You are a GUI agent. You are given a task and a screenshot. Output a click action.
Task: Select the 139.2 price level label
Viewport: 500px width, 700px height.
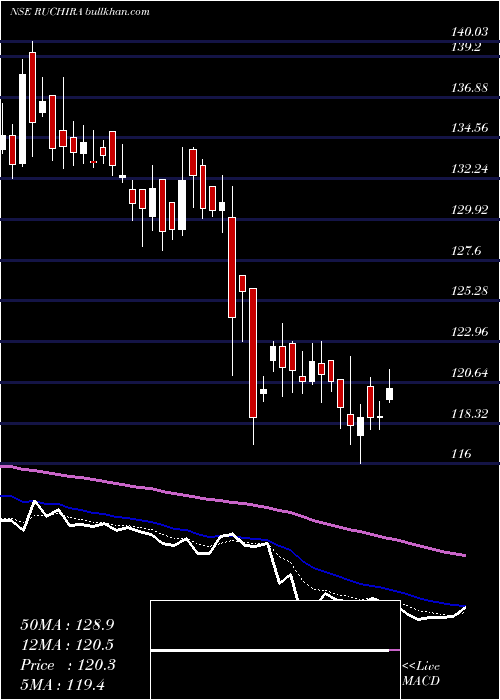(466, 47)
